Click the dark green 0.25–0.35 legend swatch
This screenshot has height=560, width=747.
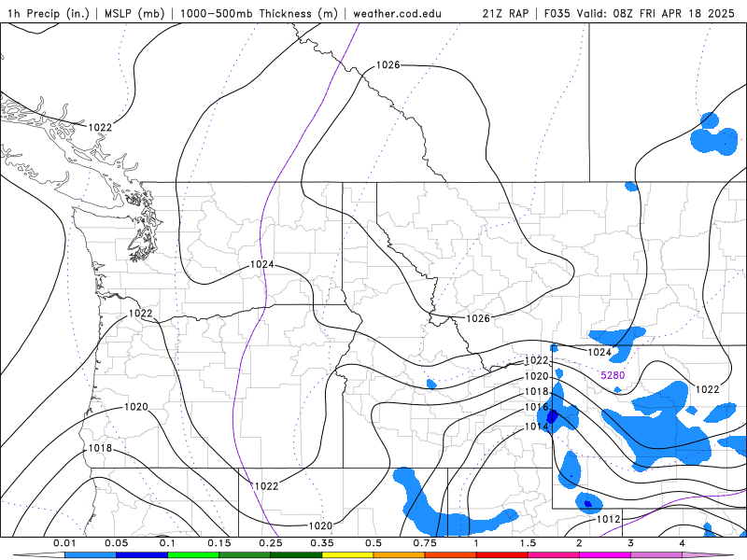click(296, 555)
